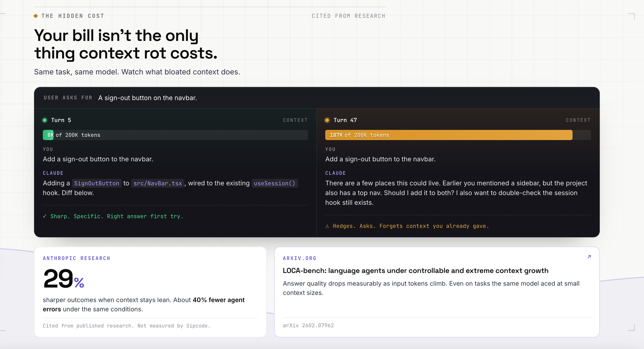
Task: Click 'There are a few places' Claude reply
Action: 456,193
